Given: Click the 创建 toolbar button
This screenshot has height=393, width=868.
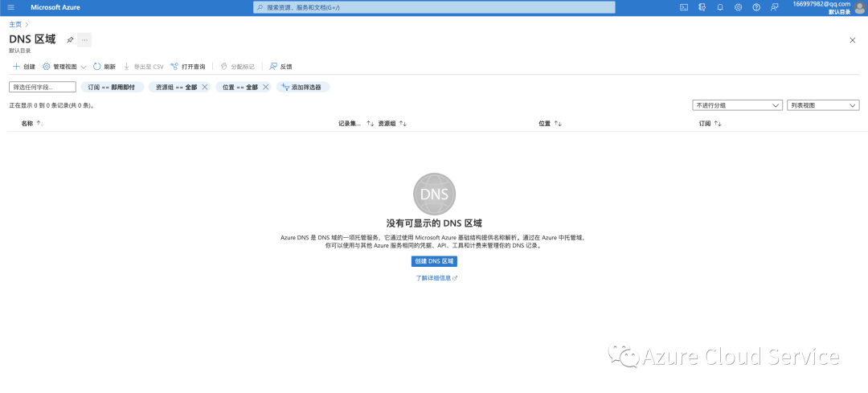Looking at the screenshot, I should 24,67.
